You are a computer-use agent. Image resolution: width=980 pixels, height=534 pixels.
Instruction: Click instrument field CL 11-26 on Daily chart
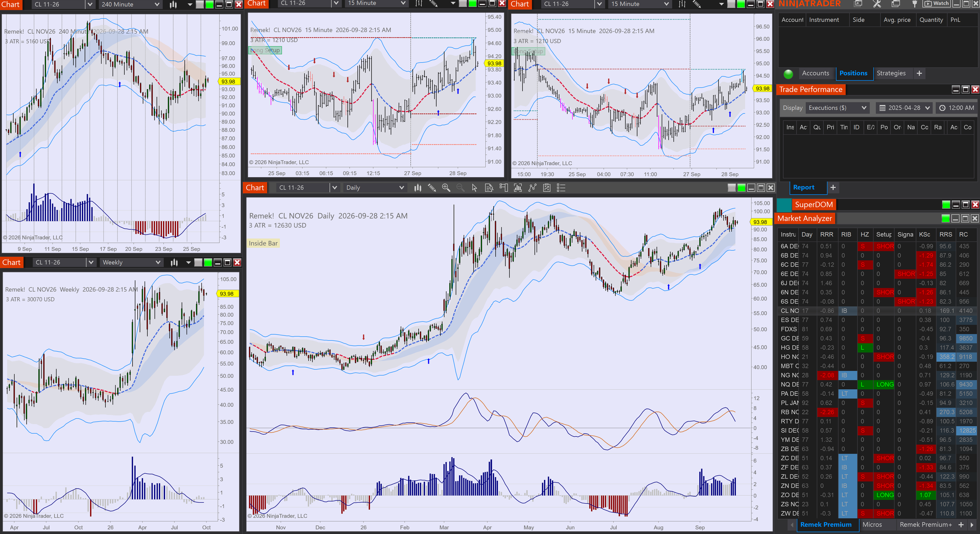tap(303, 188)
